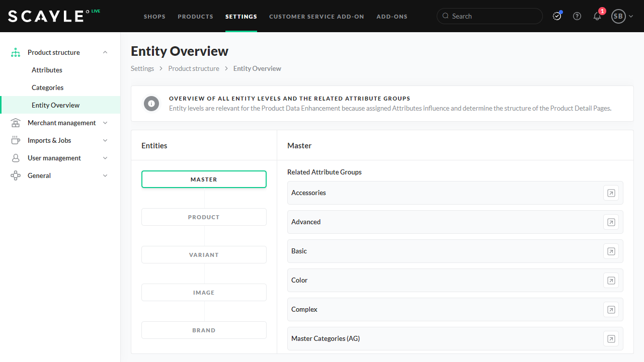Click the Search input field
Viewport: 644px width, 362px height.
[x=493, y=16]
